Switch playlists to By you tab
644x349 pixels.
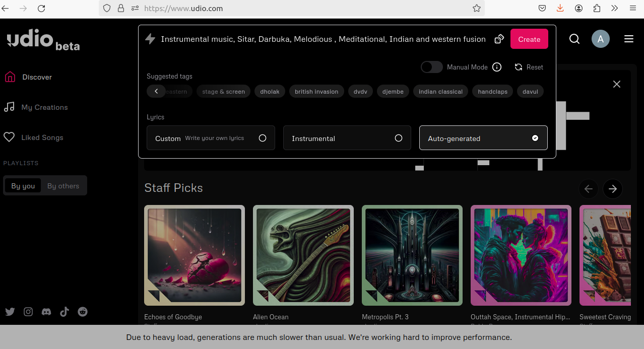(23, 186)
